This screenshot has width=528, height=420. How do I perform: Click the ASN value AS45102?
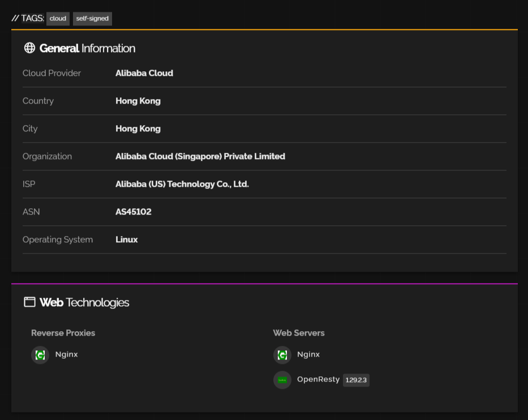[x=134, y=212]
